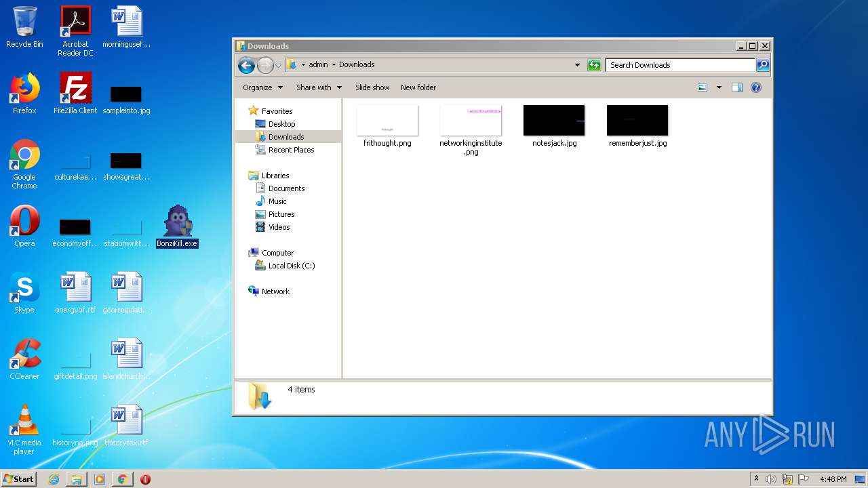Select the Opera desktop shortcut
Viewport: 868px width, 488px height.
[24, 226]
